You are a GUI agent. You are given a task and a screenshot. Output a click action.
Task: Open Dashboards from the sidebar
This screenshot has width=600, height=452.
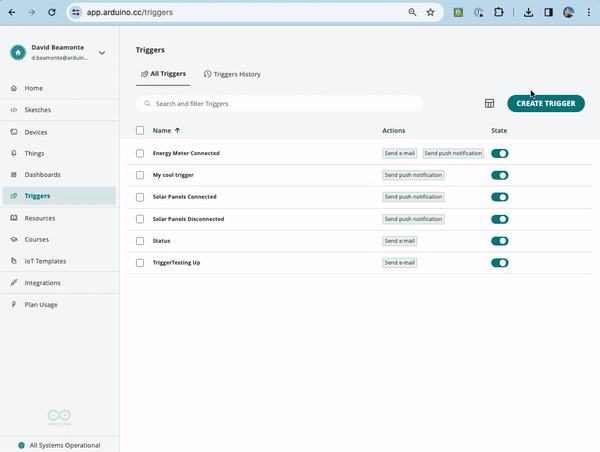(x=60, y=175)
